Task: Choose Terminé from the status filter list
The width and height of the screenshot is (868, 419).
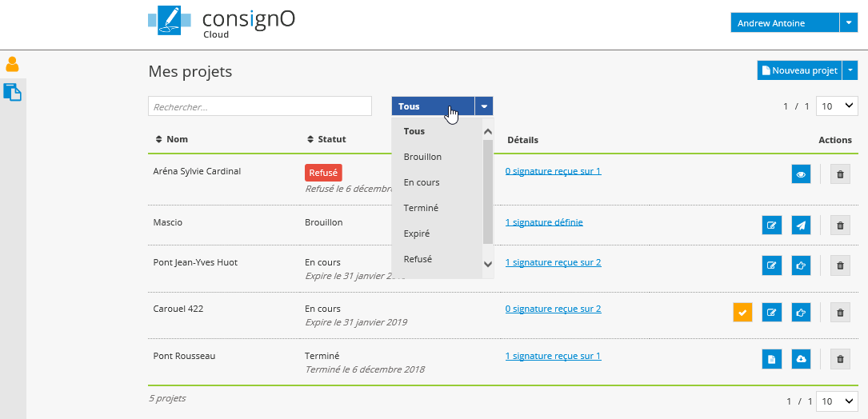Action: pyautogui.click(x=421, y=208)
